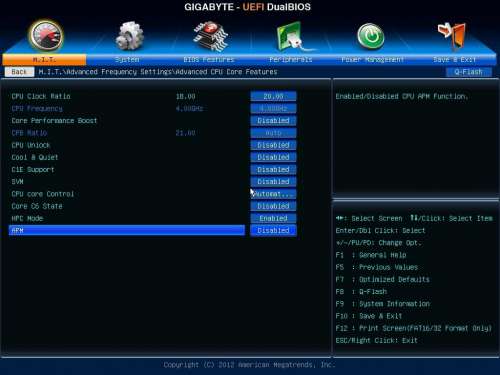The height and width of the screenshot is (375, 500).
Task: Open CPU core Control Automatic option
Action: 273,194
